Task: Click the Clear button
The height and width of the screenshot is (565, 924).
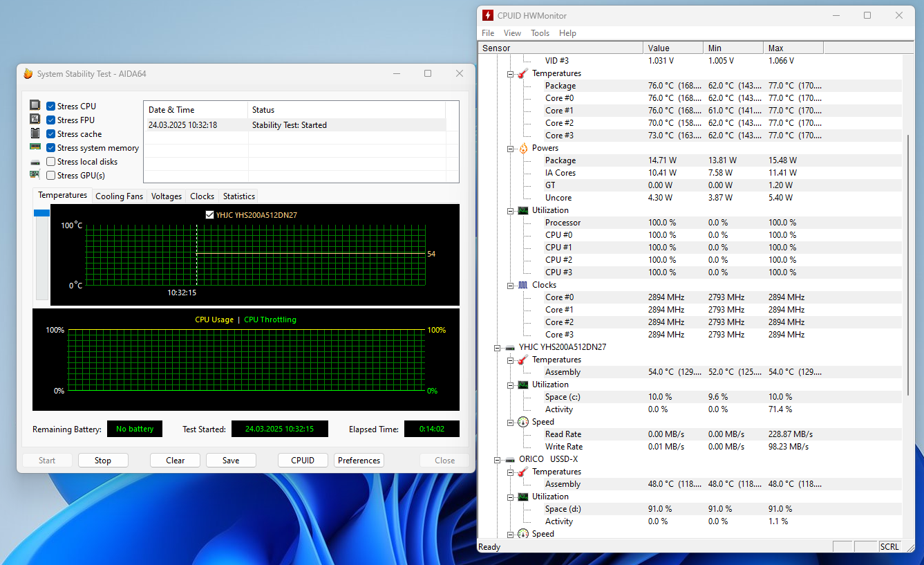Action: [x=176, y=461]
